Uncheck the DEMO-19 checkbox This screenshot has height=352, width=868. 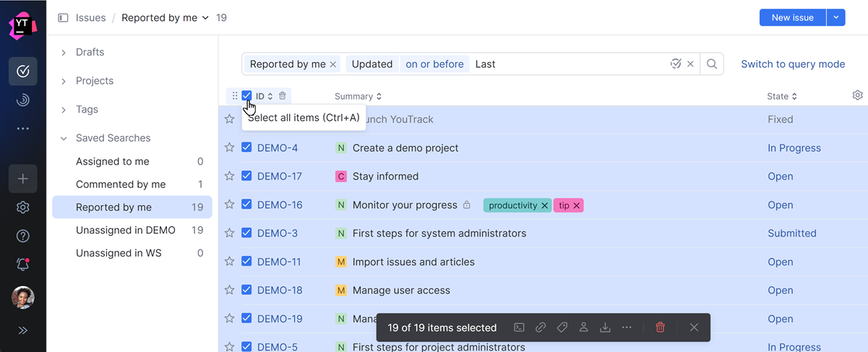[x=246, y=318]
